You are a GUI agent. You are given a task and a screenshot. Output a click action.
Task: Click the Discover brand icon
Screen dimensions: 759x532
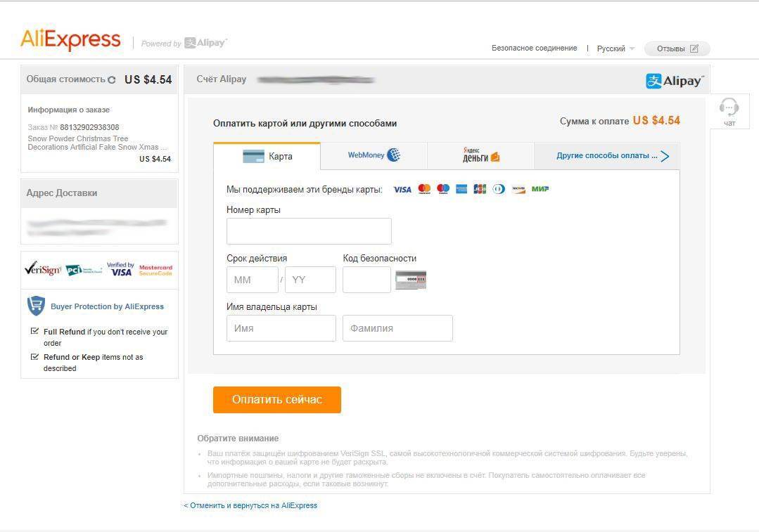[x=518, y=189]
